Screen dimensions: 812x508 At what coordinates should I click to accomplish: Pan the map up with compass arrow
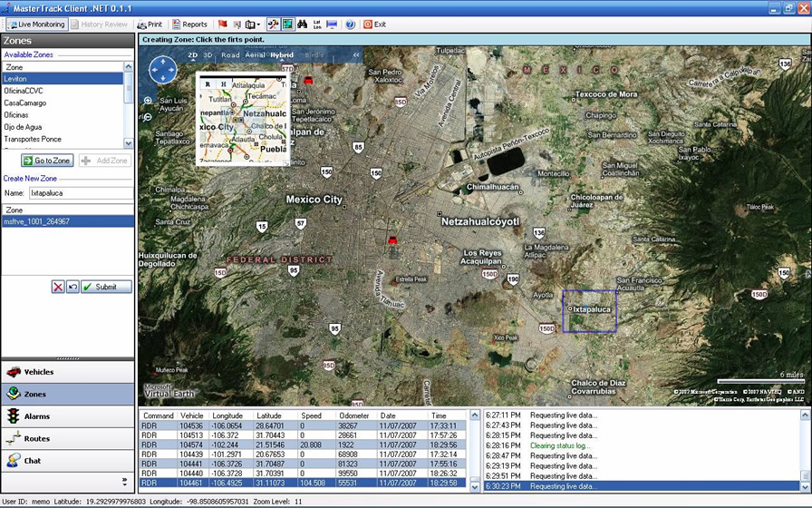coord(162,61)
